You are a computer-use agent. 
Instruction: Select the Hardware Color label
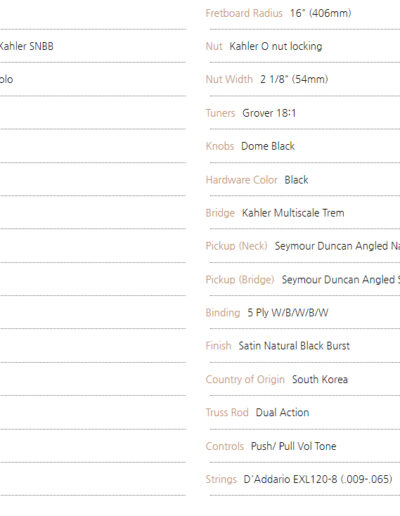point(241,180)
